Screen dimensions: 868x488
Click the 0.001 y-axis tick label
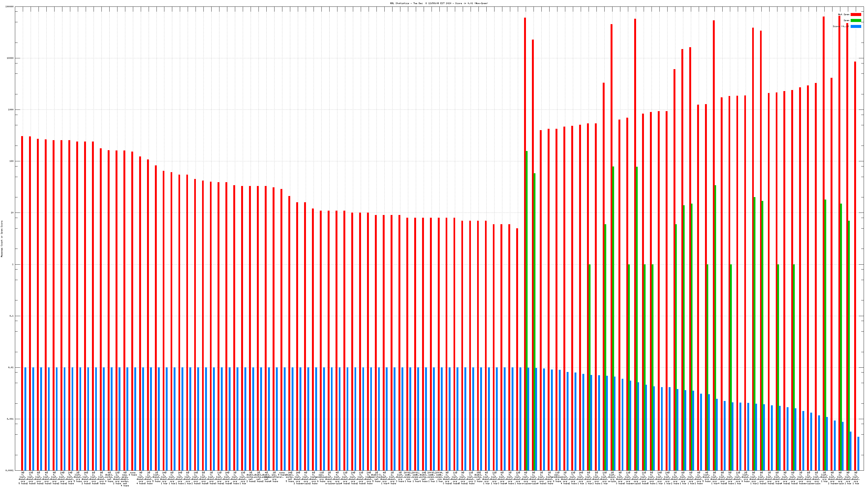(x=11, y=419)
